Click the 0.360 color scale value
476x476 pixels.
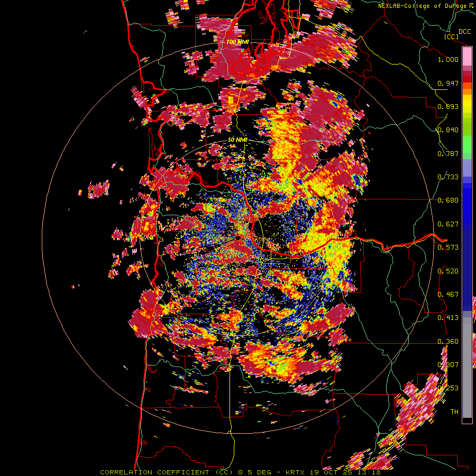point(448,342)
